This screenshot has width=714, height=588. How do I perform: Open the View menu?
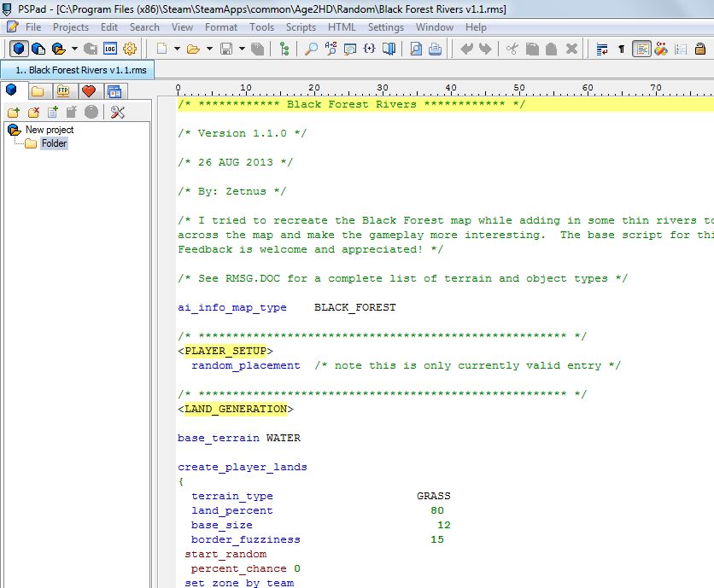[x=182, y=27]
